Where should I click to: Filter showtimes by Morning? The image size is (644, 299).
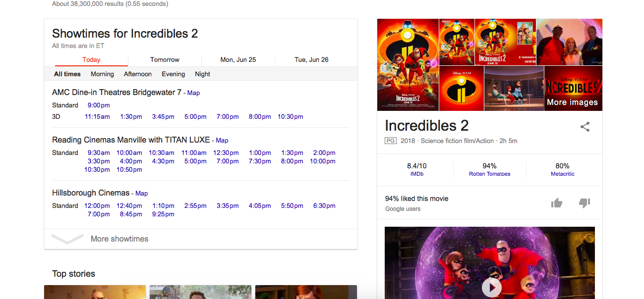coord(102,74)
